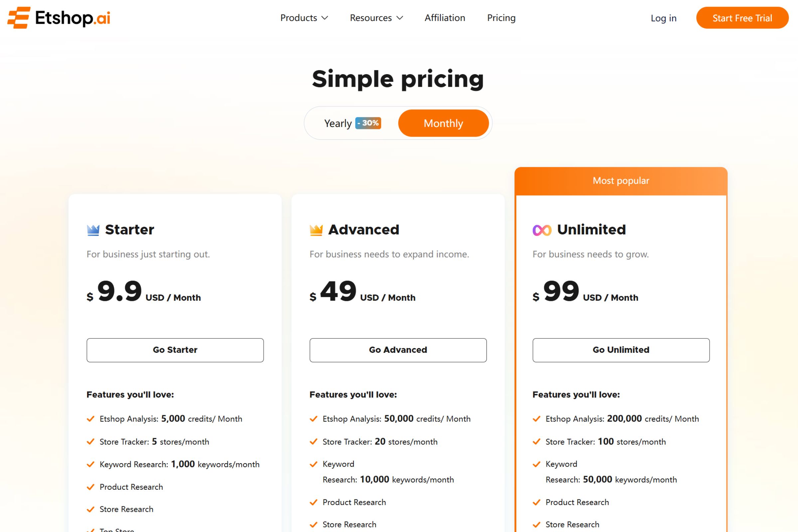Click checkmark beside Advanced Store Tracker feature
This screenshot has width=798, height=532.
(314, 442)
